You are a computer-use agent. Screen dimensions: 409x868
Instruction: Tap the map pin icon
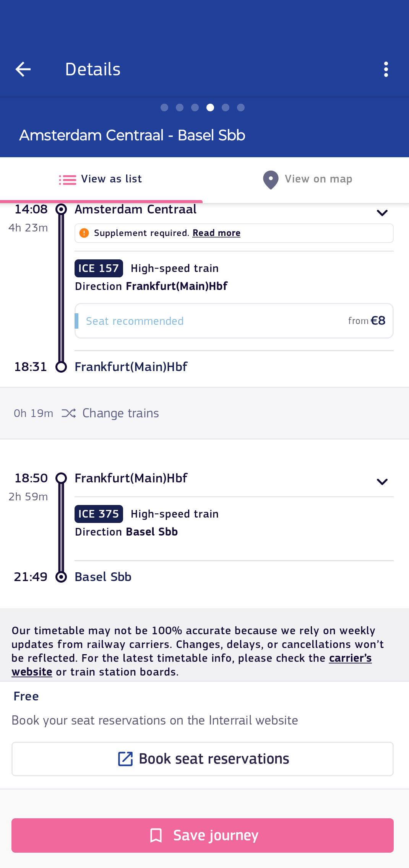(x=271, y=179)
